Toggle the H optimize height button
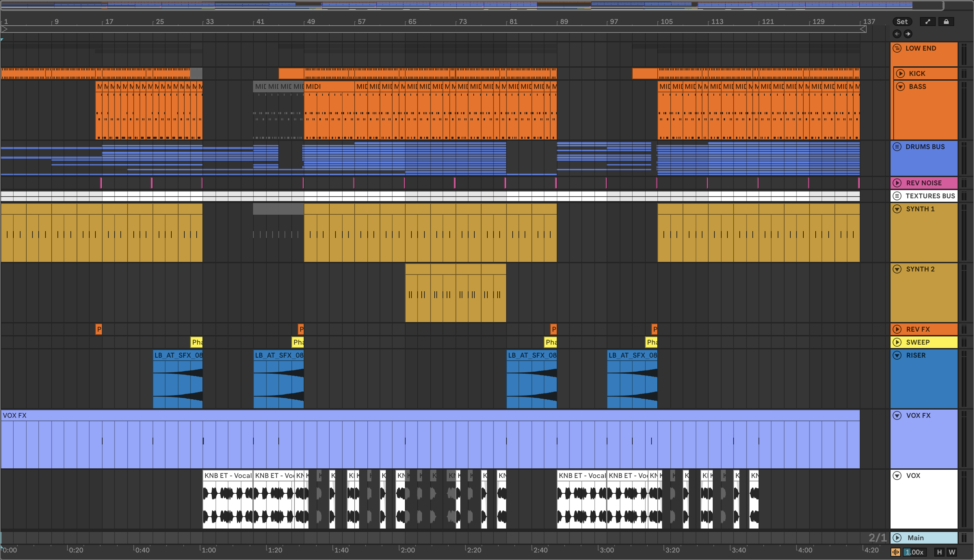The width and height of the screenshot is (974, 560). (939, 552)
